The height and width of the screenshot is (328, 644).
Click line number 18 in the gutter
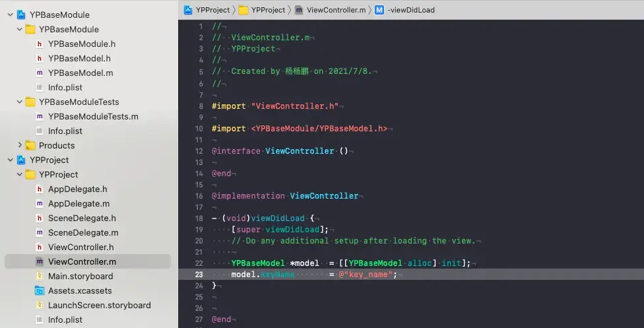click(200, 218)
